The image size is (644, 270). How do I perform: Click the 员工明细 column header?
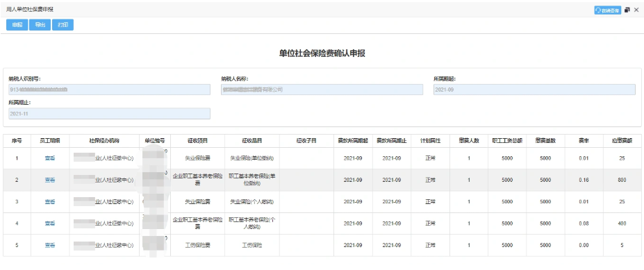point(50,141)
